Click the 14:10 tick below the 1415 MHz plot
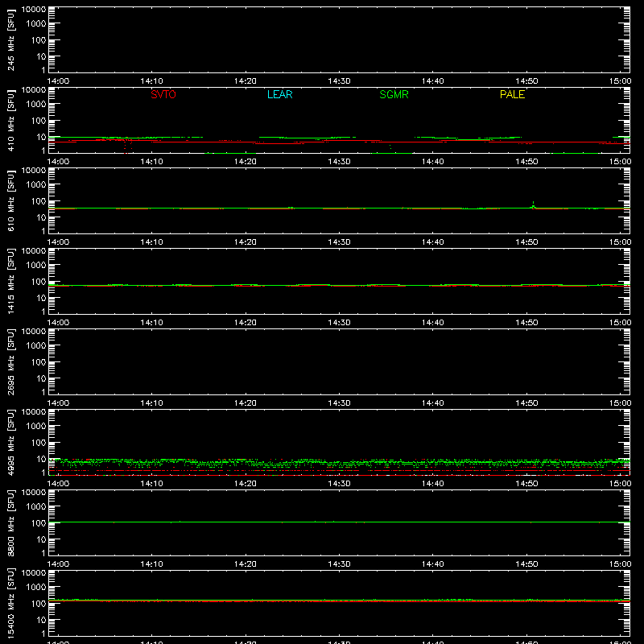The height and width of the screenshot is (644, 644). [151, 323]
